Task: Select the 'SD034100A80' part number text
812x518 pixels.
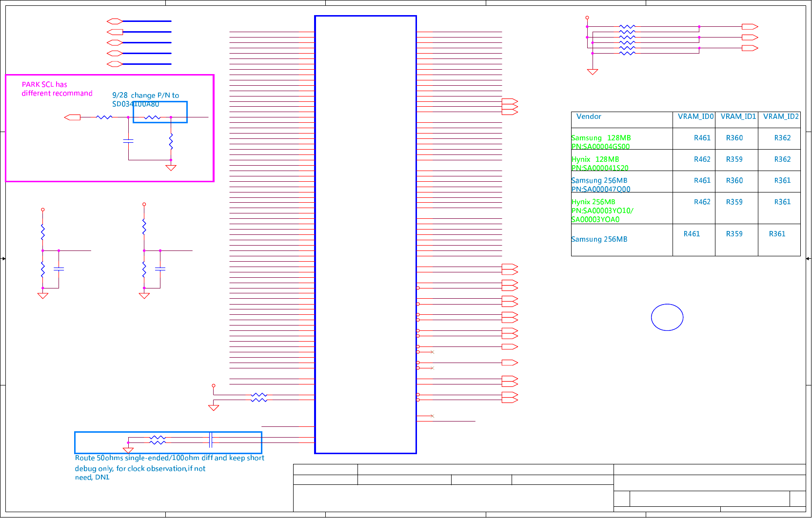Action: pos(136,104)
